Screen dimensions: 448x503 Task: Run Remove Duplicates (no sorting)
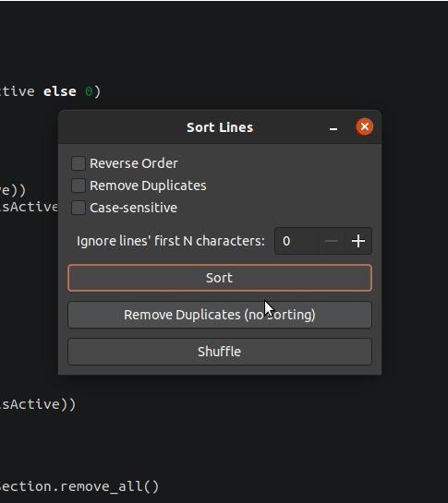tap(220, 315)
